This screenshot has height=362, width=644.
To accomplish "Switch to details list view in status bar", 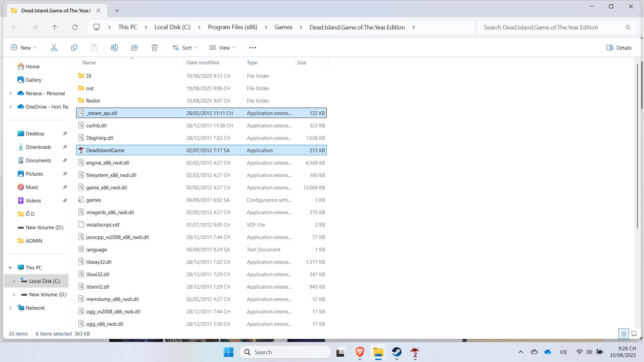I will point(624,334).
